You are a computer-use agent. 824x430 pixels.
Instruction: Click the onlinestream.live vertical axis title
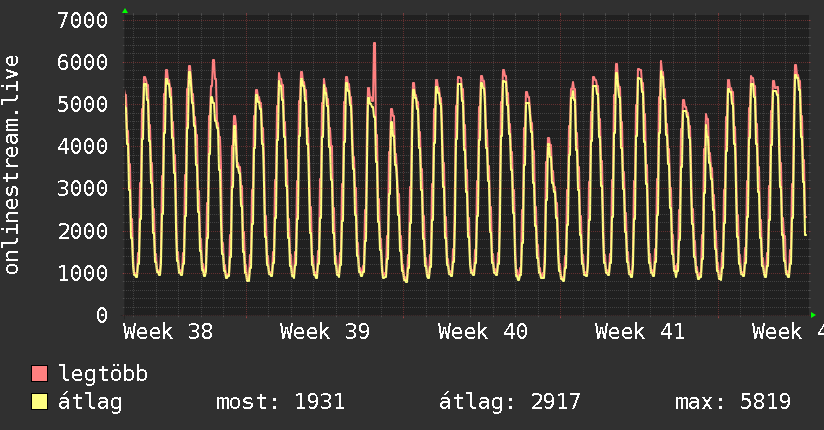[x=12, y=167]
